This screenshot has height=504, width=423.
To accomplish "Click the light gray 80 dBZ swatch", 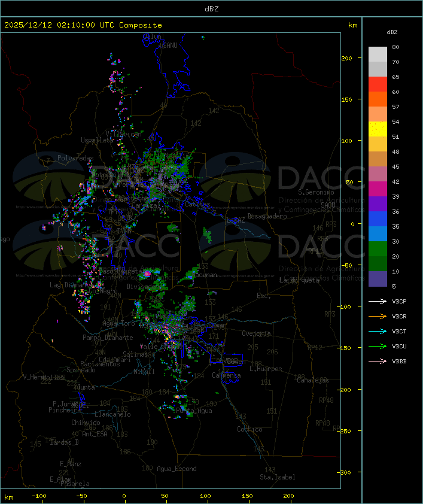I will [378, 54].
